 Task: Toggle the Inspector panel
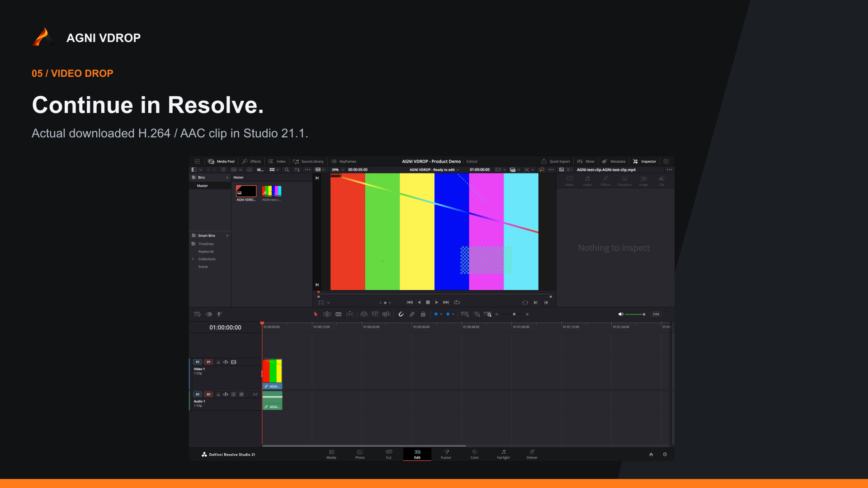(644, 161)
